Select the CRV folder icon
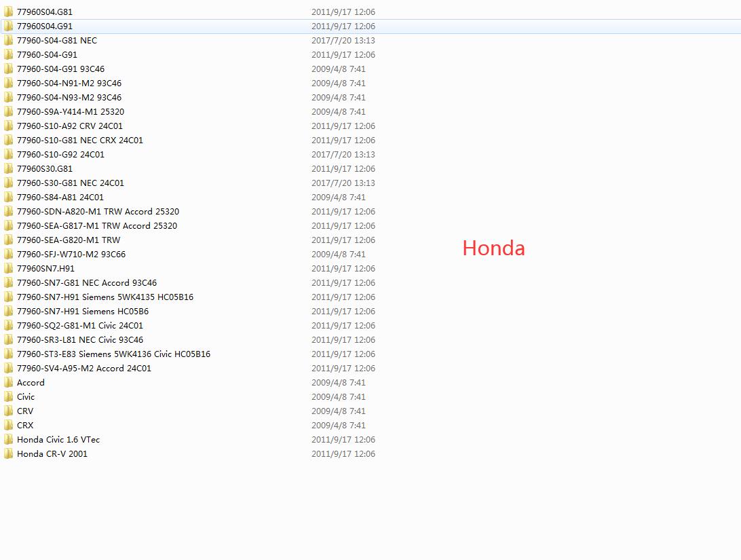Viewport: 741px width, 560px height. point(8,411)
